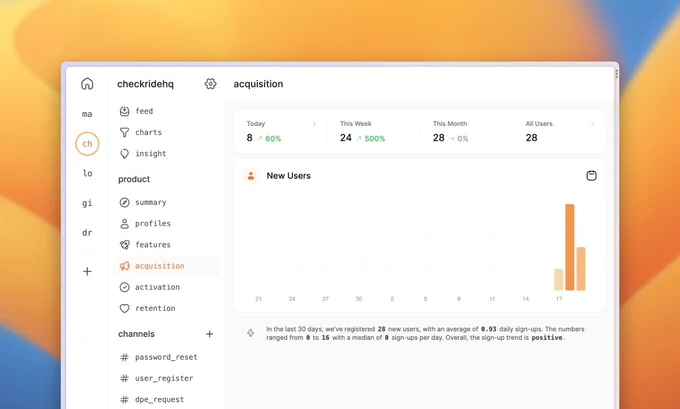Click the shortest leftmost bar in chart

coord(559,280)
